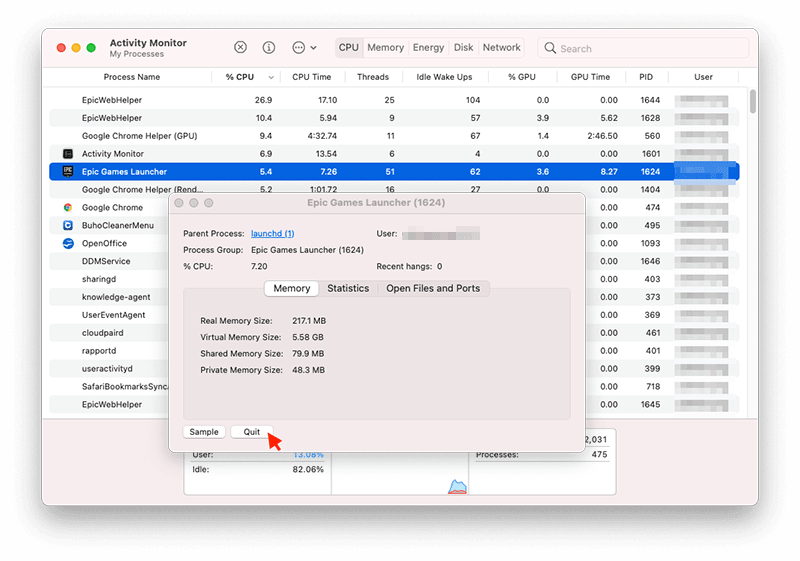The width and height of the screenshot is (800, 561).
Task: Open the Open Files and Ports tab
Action: pyautogui.click(x=433, y=288)
